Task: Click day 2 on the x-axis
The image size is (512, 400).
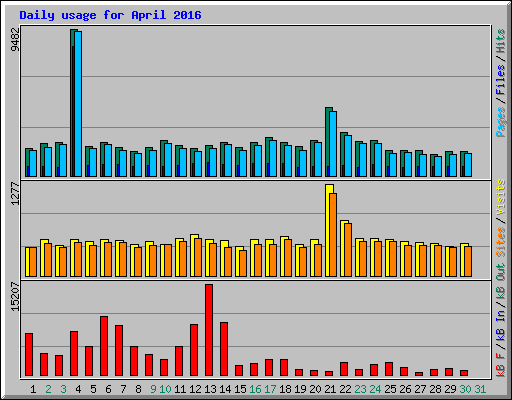Action: 48,389
